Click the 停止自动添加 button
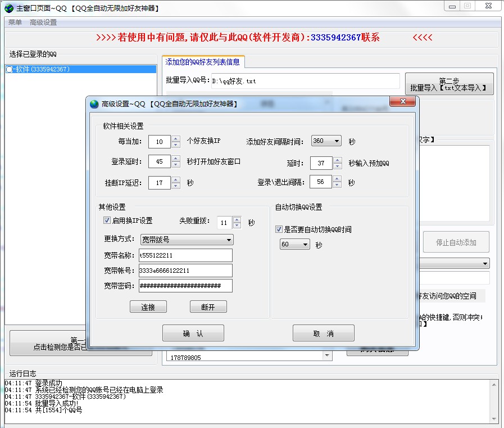 click(x=456, y=242)
